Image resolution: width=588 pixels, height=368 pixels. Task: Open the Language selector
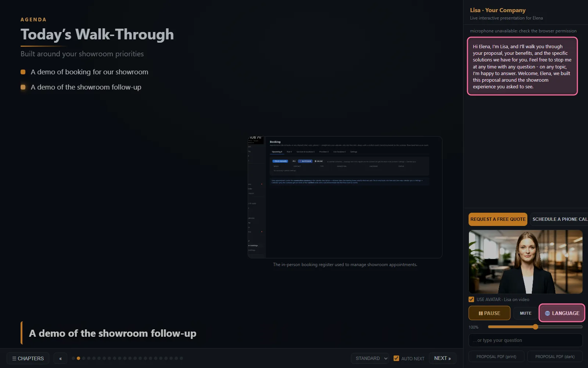[562, 313]
